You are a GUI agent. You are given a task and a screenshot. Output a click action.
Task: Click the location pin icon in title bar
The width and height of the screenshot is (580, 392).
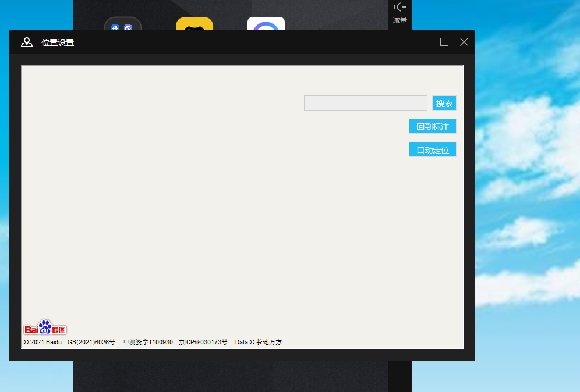point(26,42)
